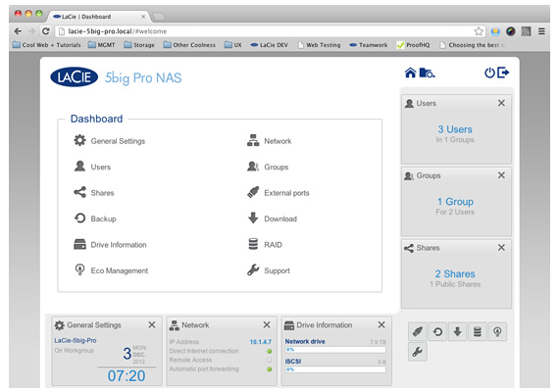This screenshot has height=392, width=559.
Task: Click the IP address 10.1.4.7
Action: click(x=260, y=342)
